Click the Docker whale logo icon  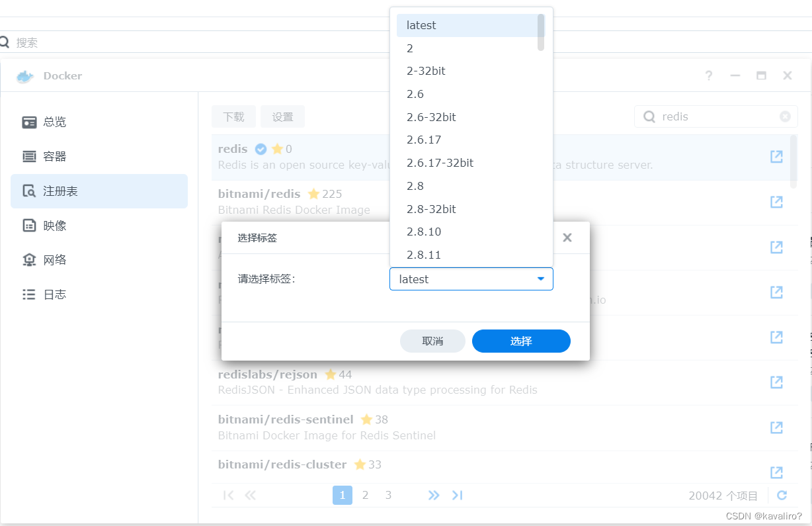25,76
